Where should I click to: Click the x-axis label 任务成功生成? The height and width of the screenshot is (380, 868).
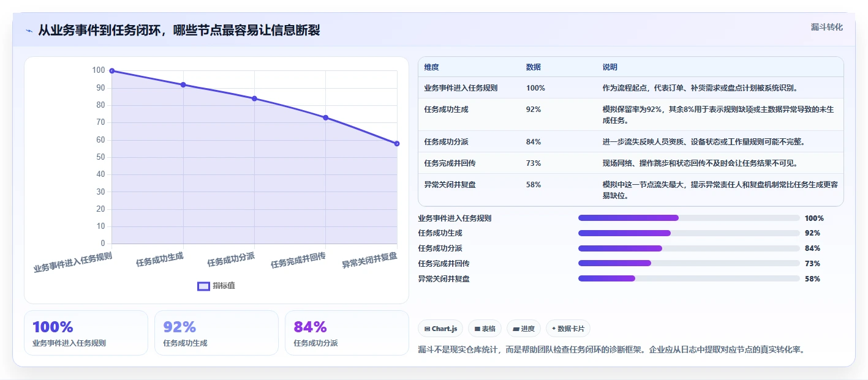(x=160, y=259)
